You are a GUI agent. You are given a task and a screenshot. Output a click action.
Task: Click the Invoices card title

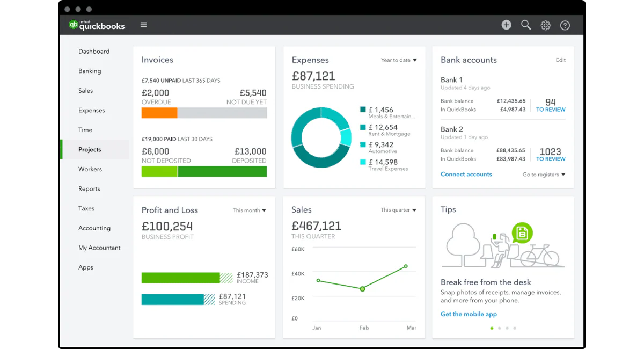(157, 60)
